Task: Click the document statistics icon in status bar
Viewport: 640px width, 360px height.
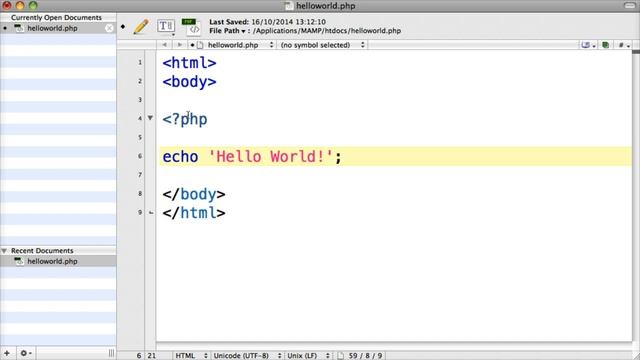Action: [x=340, y=356]
